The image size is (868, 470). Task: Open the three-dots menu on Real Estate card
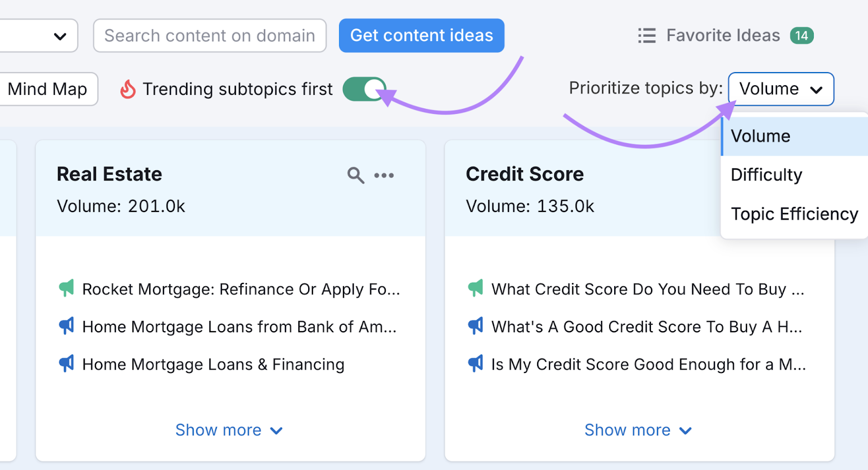384,175
